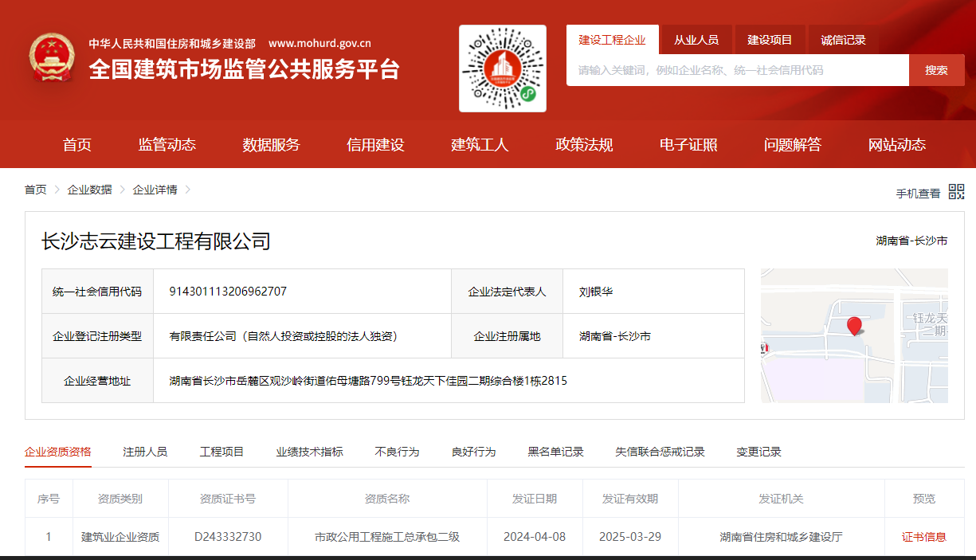Open the 建筑工人 navigation item
Screen dimensions: 976x560
pyautogui.click(x=480, y=145)
